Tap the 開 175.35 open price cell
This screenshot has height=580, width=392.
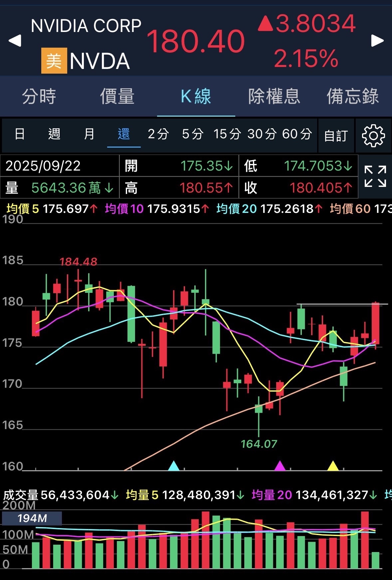(179, 166)
